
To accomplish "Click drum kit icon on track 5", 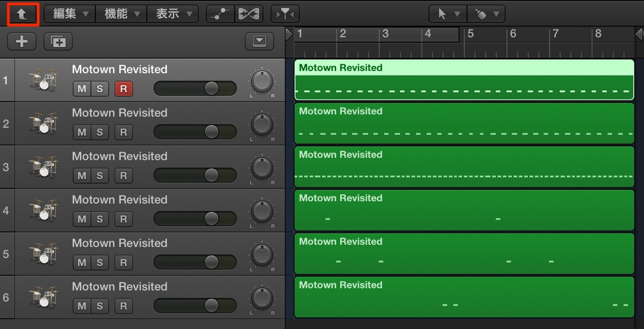I will pyautogui.click(x=43, y=254).
